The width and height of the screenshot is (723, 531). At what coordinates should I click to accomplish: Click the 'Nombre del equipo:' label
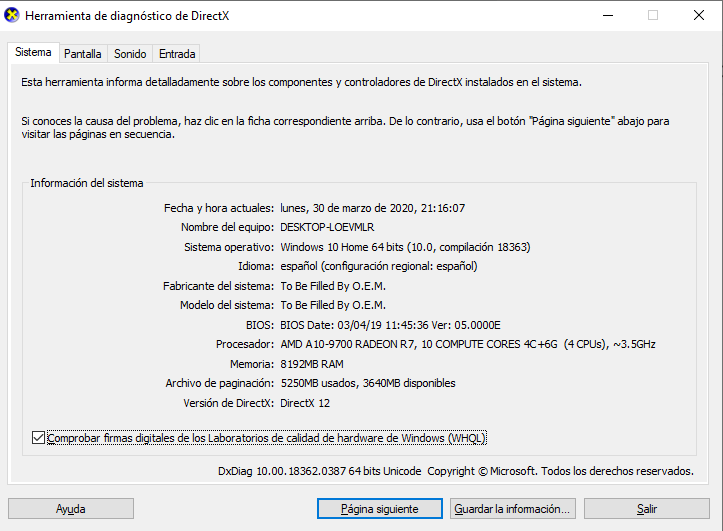(227, 227)
